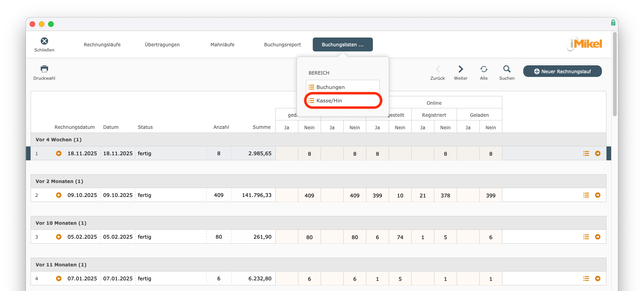
Task: Click the Schließen close icon
Action: (x=44, y=41)
